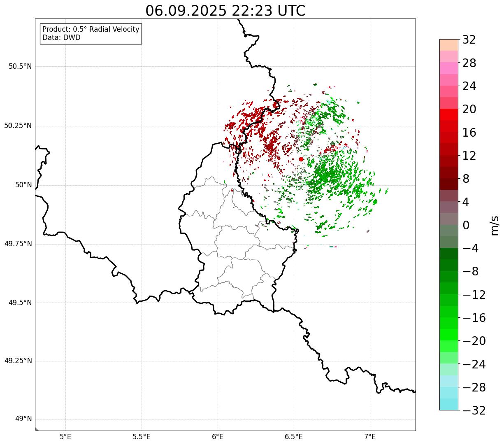The height and width of the screenshot is (445, 504).
Task: Click the colorbar value 12
Action: pyautogui.click(x=469, y=156)
